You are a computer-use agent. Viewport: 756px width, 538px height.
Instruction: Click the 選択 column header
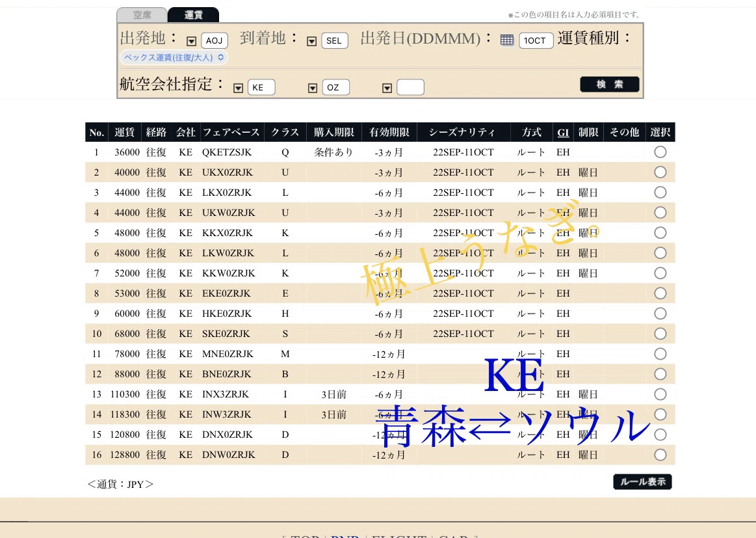pos(660,132)
